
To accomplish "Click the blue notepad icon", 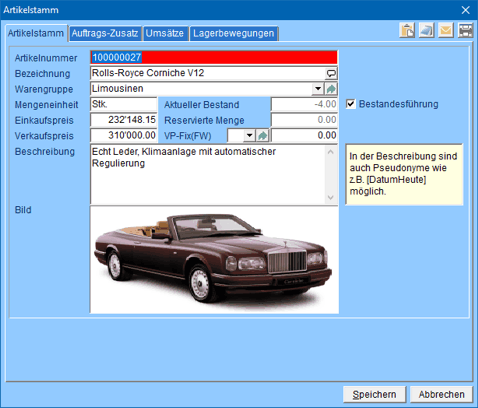I will pyautogui.click(x=427, y=30).
